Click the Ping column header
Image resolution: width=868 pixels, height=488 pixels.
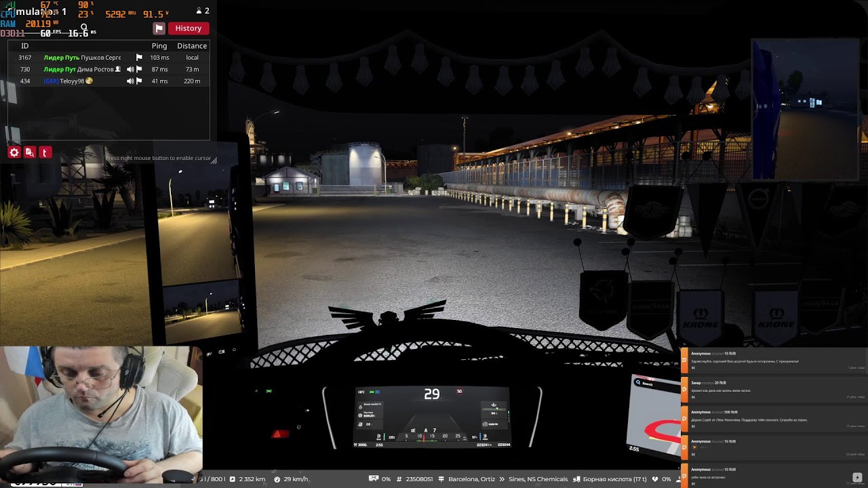click(159, 46)
